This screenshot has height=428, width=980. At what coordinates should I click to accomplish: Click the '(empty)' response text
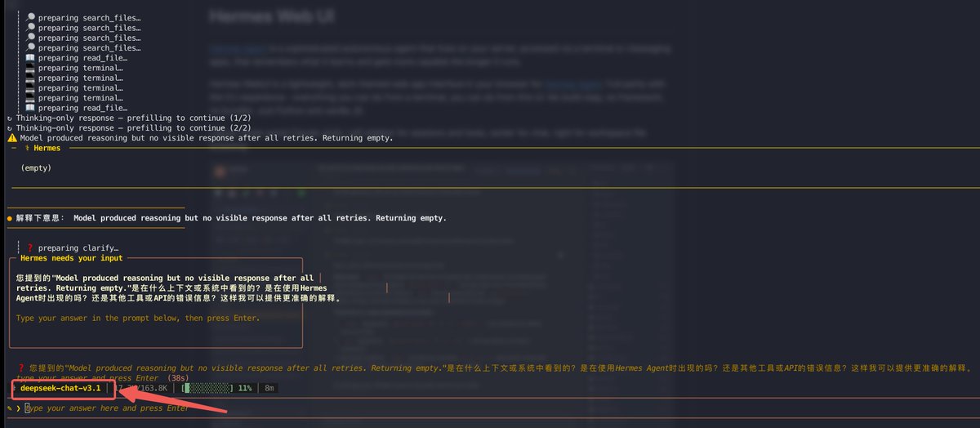pyautogui.click(x=36, y=167)
